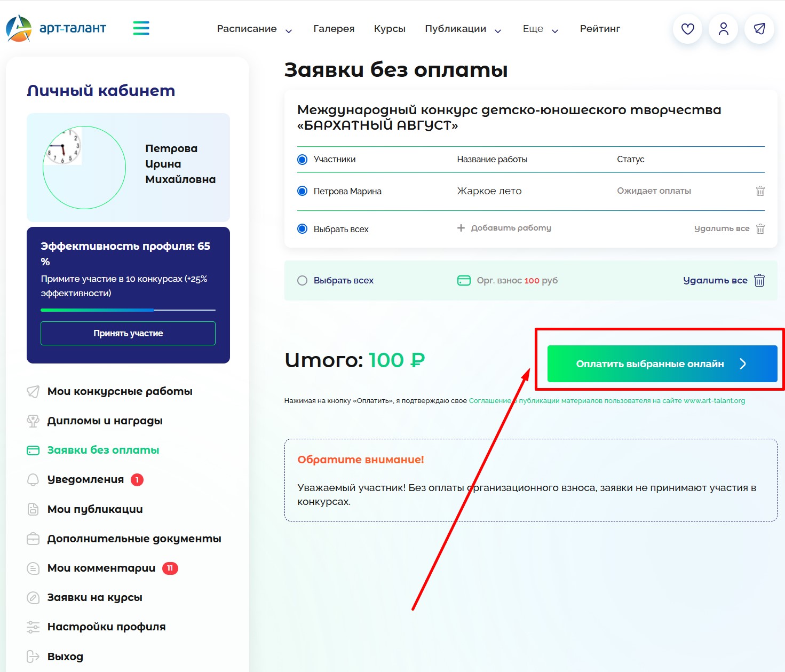Select the Участники header radio button
Viewport: 785px width, 672px height.
(x=302, y=160)
